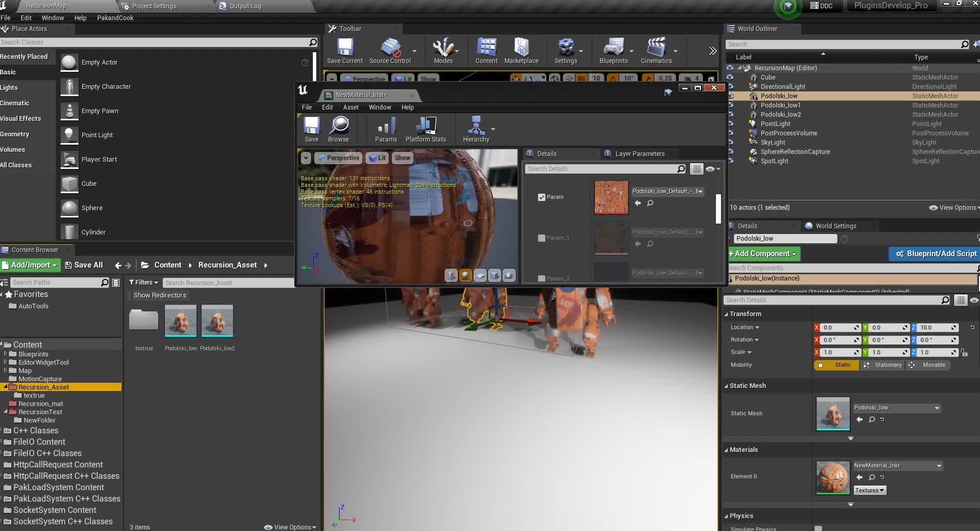
Task: Enable the Param checkbox in Layer Parameters
Action: click(541, 197)
